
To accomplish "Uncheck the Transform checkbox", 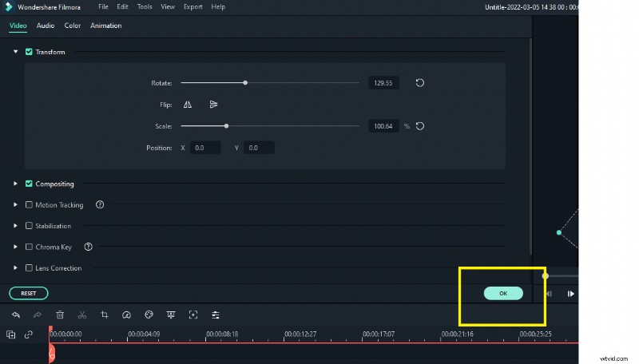I will 30,52.
